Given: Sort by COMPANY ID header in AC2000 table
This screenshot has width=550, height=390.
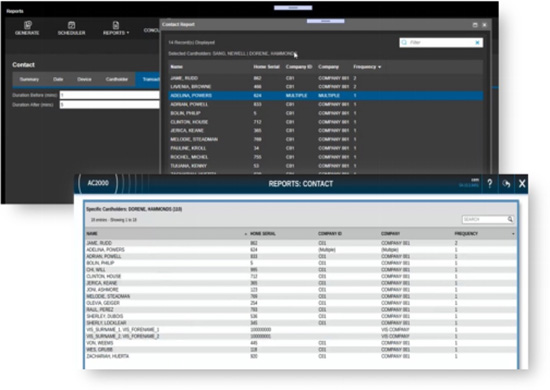Looking at the screenshot, I should pyautogui.click(x=330, y=234).
